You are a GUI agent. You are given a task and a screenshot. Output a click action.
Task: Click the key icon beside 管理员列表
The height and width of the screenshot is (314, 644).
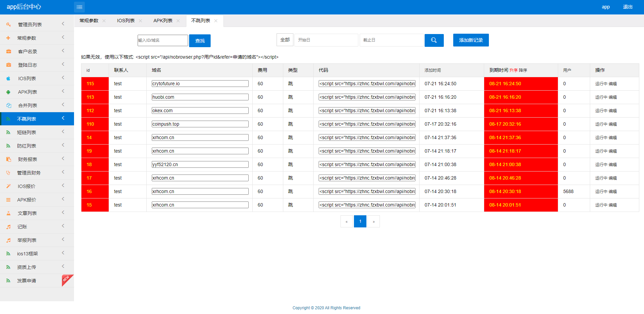(x=8, y=25)
